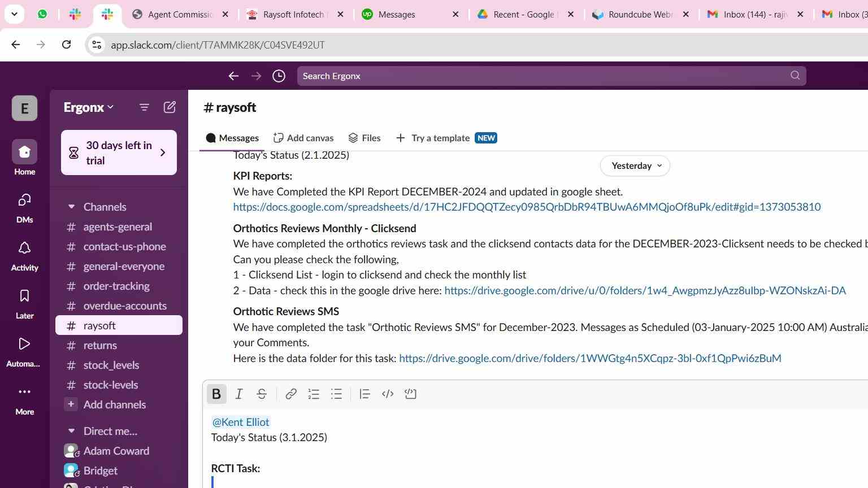Switch to the Recent - Google Drive tab
Screen dimensions: 868x488
click(x=526, y=14)
